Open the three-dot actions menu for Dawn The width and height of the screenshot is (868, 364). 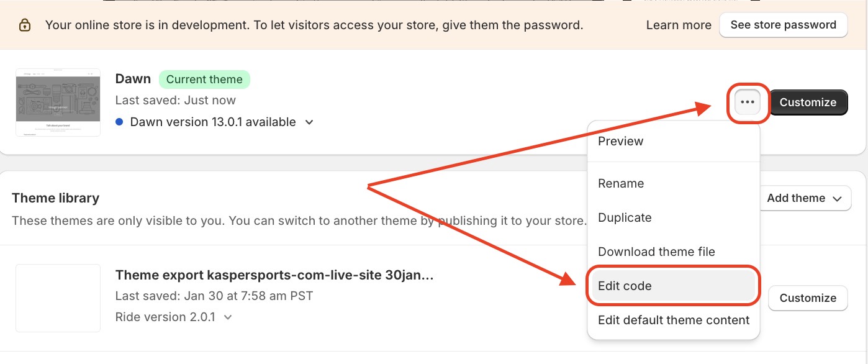point(748,102)
